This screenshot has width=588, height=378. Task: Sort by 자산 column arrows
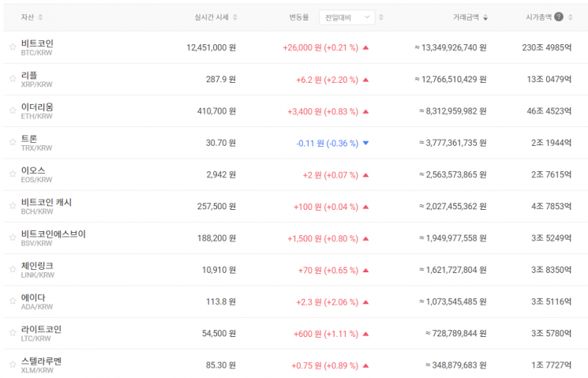(x=40, y=17)
